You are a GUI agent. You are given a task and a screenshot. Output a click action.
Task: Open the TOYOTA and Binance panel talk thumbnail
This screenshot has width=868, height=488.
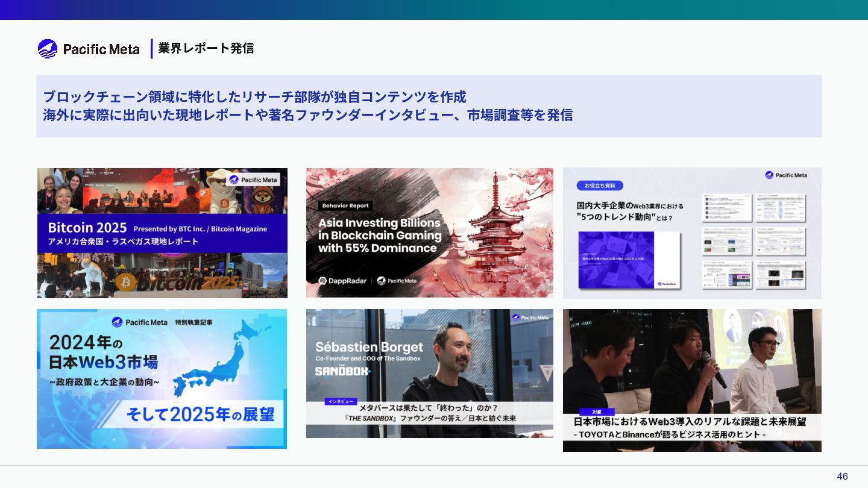coord(692,380)
